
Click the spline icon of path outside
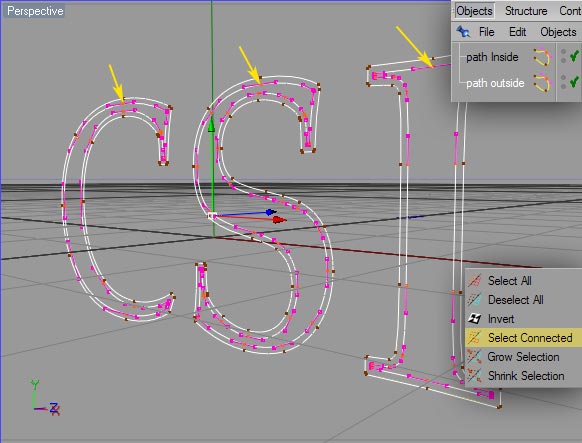click(x=542, y=83)
